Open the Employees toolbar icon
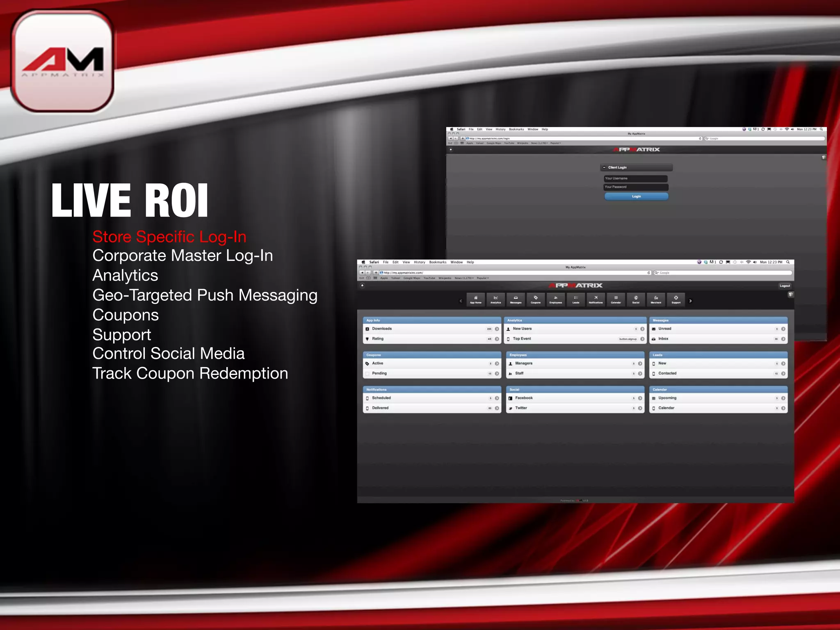Image resolution: width=840 pixels, height=630 pixels. 556,300
